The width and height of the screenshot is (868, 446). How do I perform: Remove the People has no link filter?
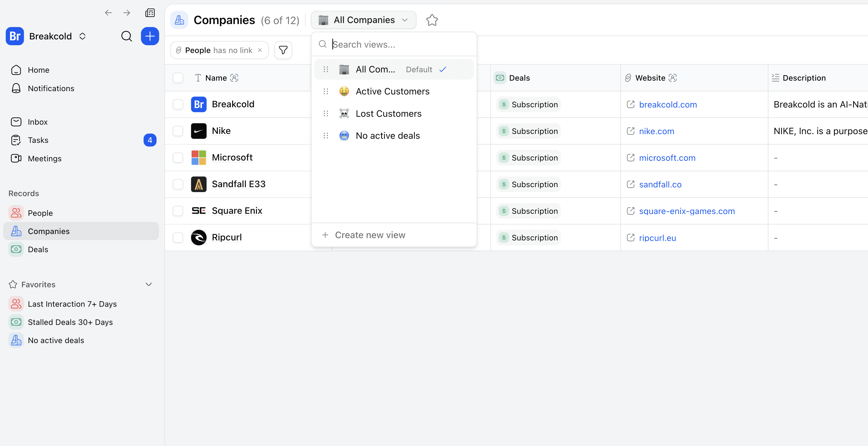[x=260, y=50]
